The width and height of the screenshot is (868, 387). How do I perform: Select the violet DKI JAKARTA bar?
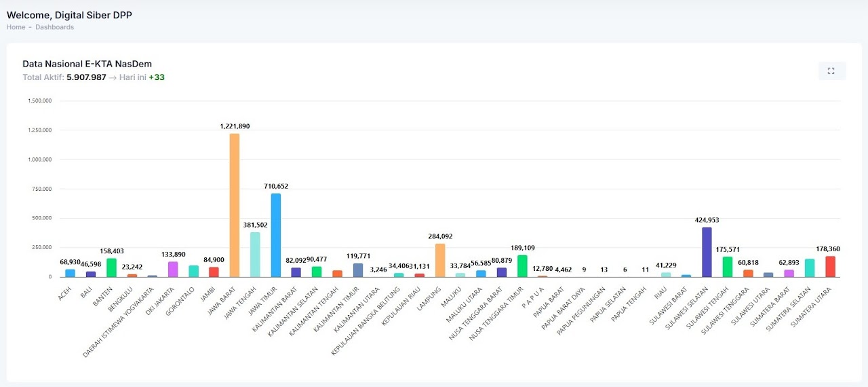coord(173,269)
